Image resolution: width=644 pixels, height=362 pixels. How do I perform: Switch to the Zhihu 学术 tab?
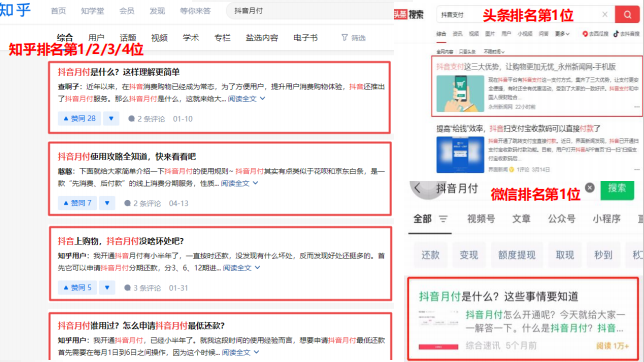tap(191, 38)
